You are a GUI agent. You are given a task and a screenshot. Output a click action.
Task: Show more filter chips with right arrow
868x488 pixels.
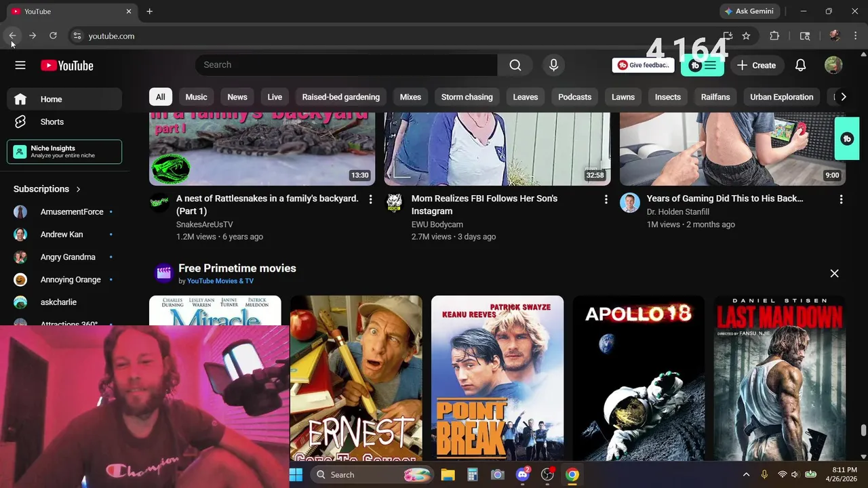tap(843, 97)
